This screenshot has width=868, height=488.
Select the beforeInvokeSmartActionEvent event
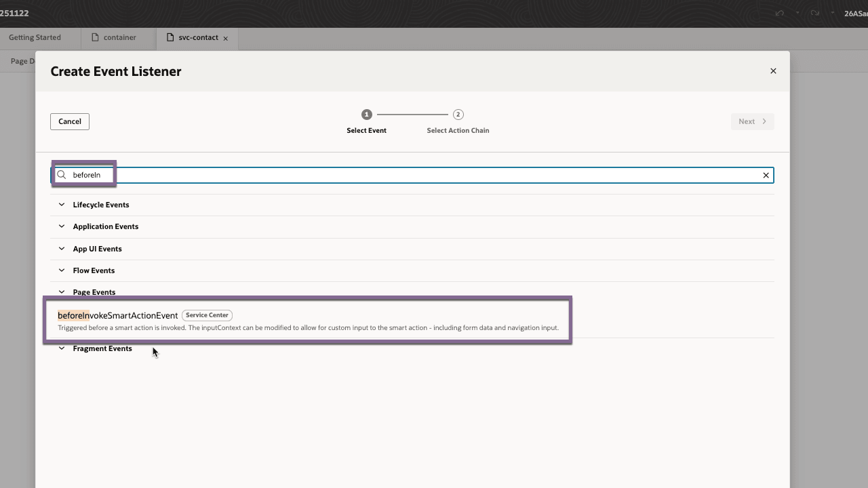[118, 315]
